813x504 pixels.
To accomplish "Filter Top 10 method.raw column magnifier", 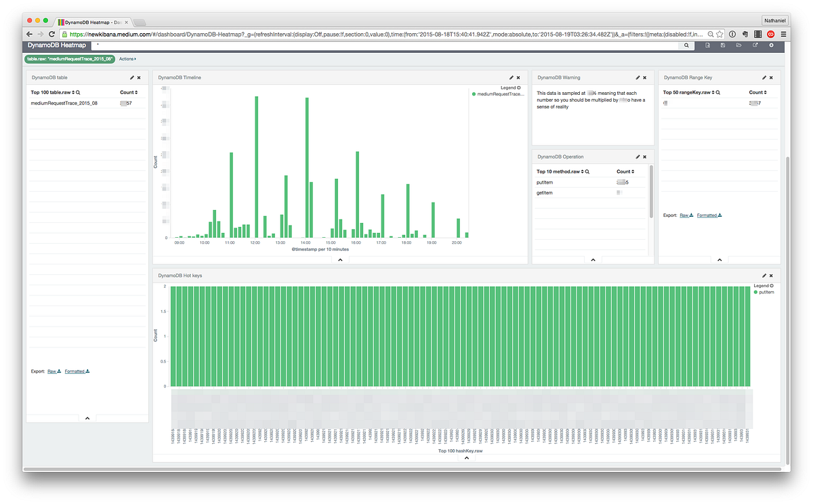I will 587,171.
